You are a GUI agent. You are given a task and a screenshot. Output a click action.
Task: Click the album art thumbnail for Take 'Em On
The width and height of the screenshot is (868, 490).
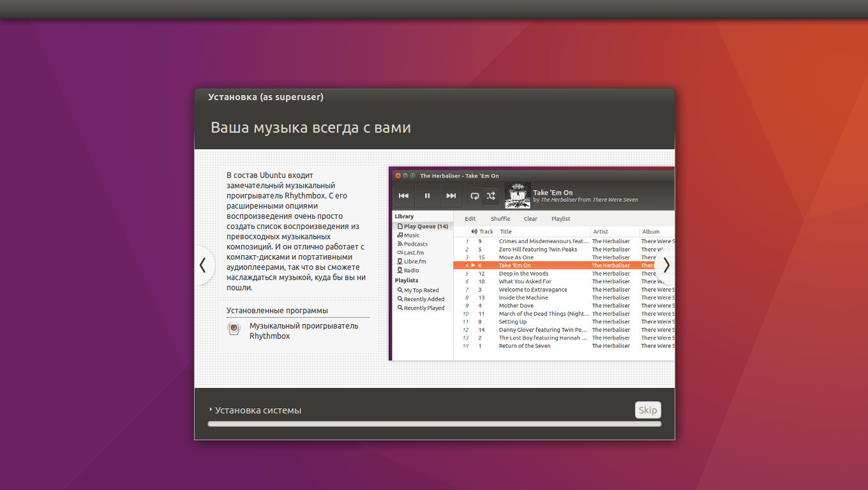(x=518, y=196)
